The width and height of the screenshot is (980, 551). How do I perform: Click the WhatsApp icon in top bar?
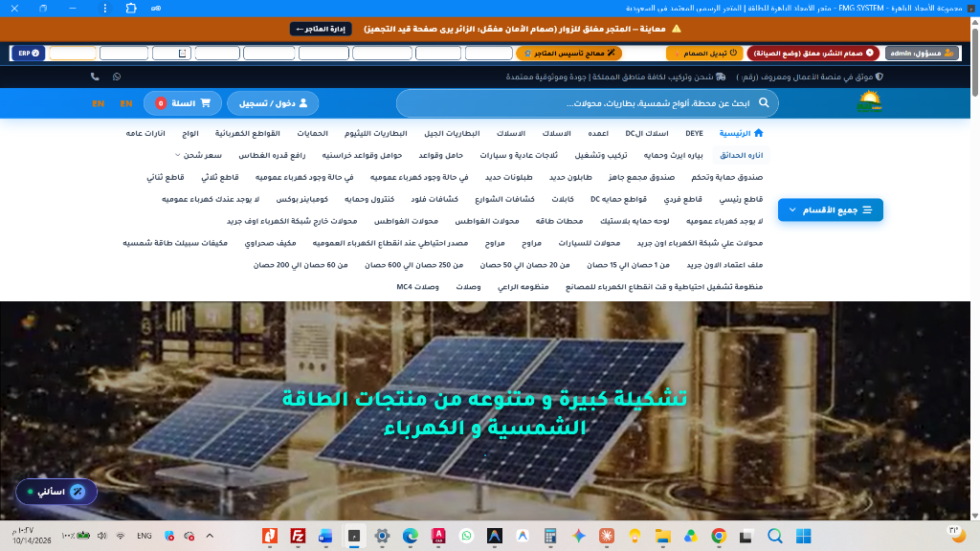pos(117,77)
